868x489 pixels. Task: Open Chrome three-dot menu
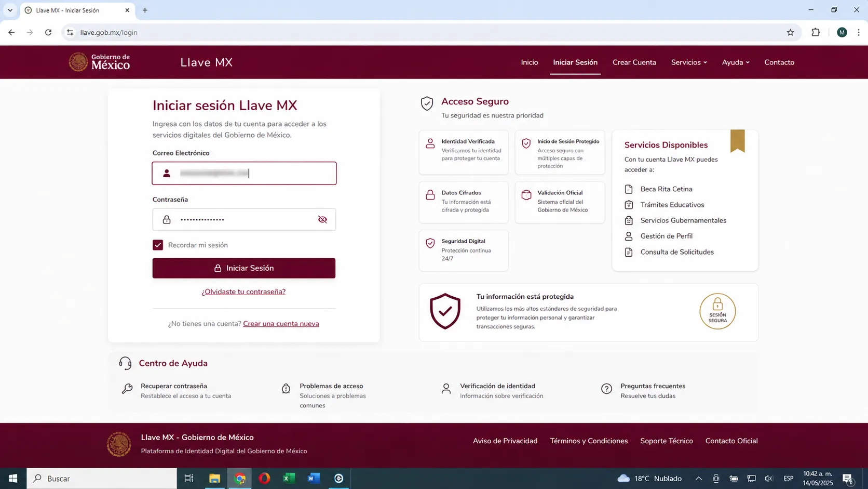point(859,32)
